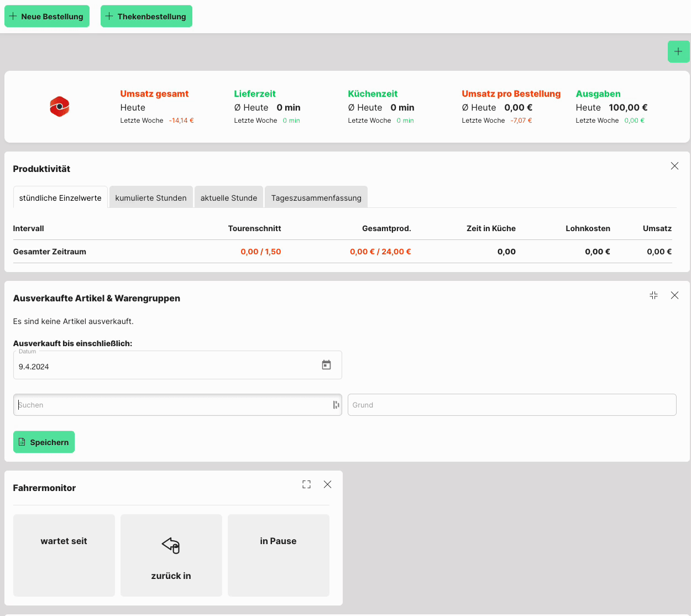The height and width of the screenshot is (616, 691).
Task: Close the Produktivität panel
Action: [x=674, y=166]
